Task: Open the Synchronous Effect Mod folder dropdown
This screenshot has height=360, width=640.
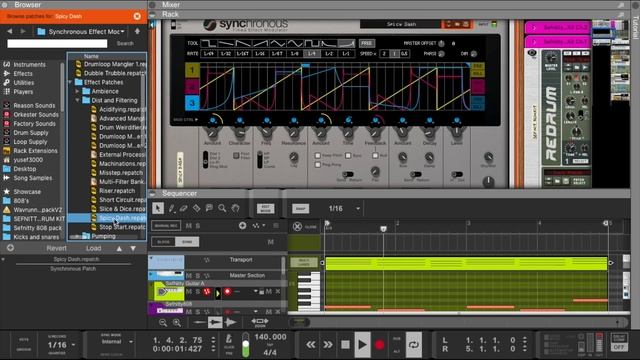Action: coord(82,31)
